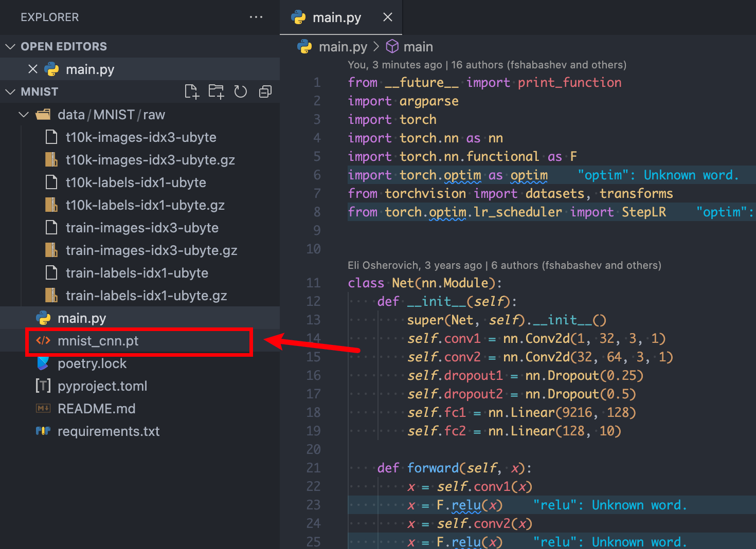Click the Python icon in breadcrumb bar

click(x=304, y=47)
